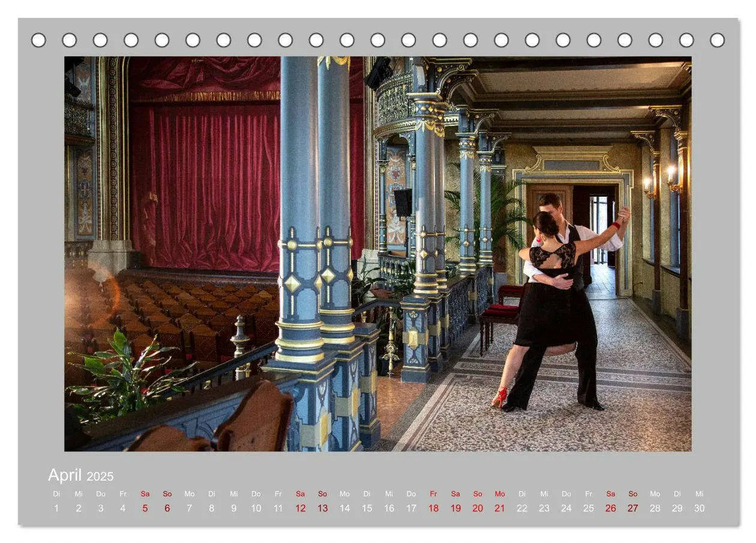
Task: Select day 17 in the calendar
Action: [411, 508]
